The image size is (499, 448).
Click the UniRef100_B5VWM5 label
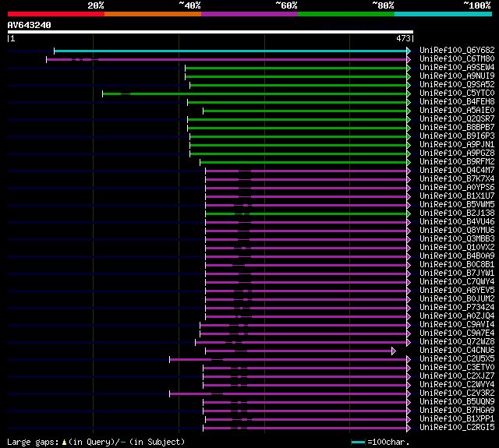point(457,205)
